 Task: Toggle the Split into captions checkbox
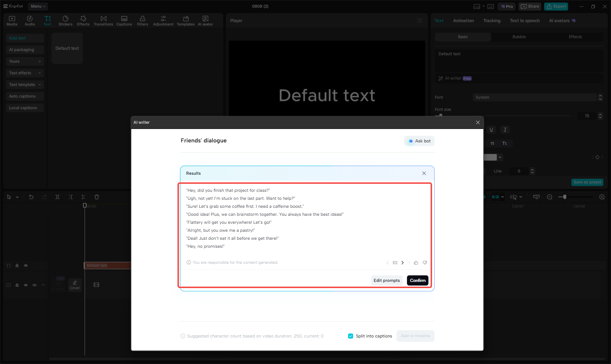pos(351,336)
